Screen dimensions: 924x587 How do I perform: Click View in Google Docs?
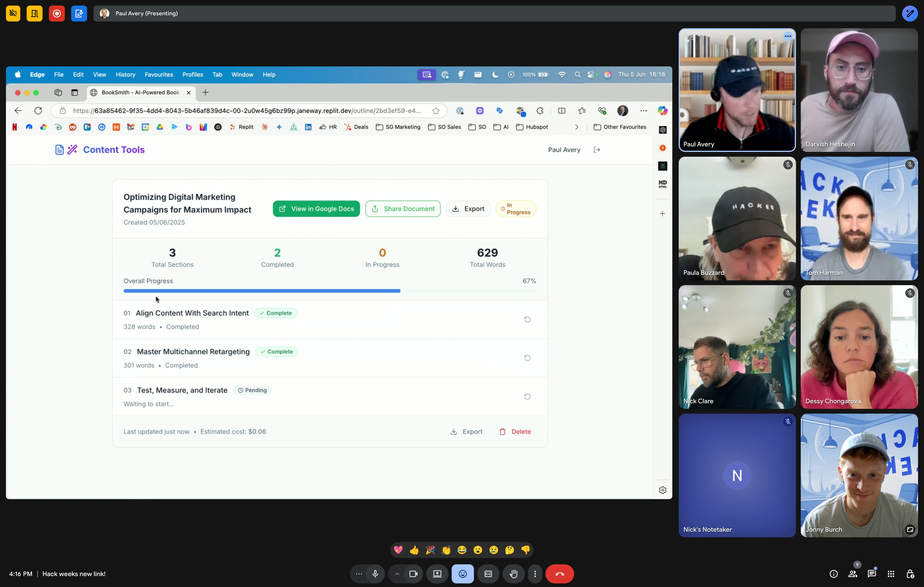[x=316, y=208]
